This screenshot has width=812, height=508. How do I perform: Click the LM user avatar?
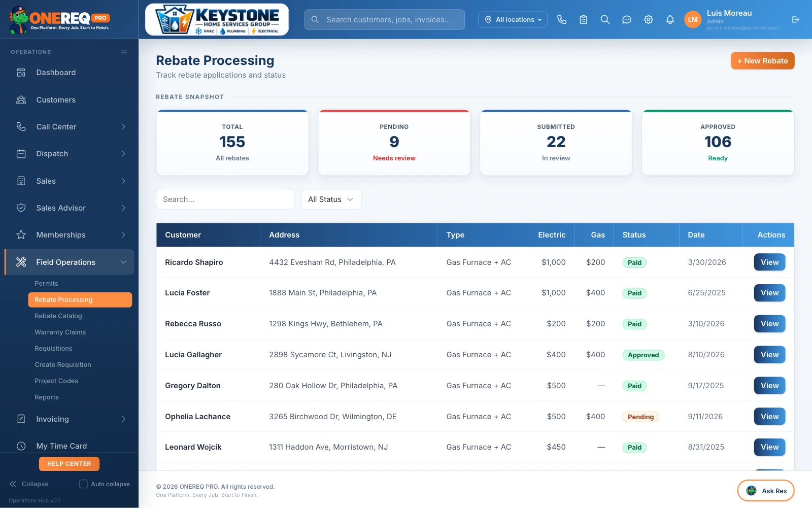693,20
